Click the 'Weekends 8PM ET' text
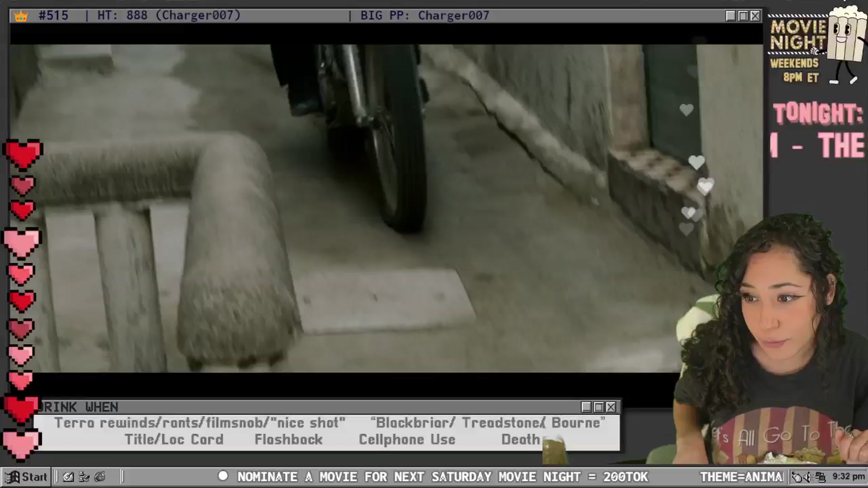Viewport: 868px width, 488px height. click(x=795, y=70)
